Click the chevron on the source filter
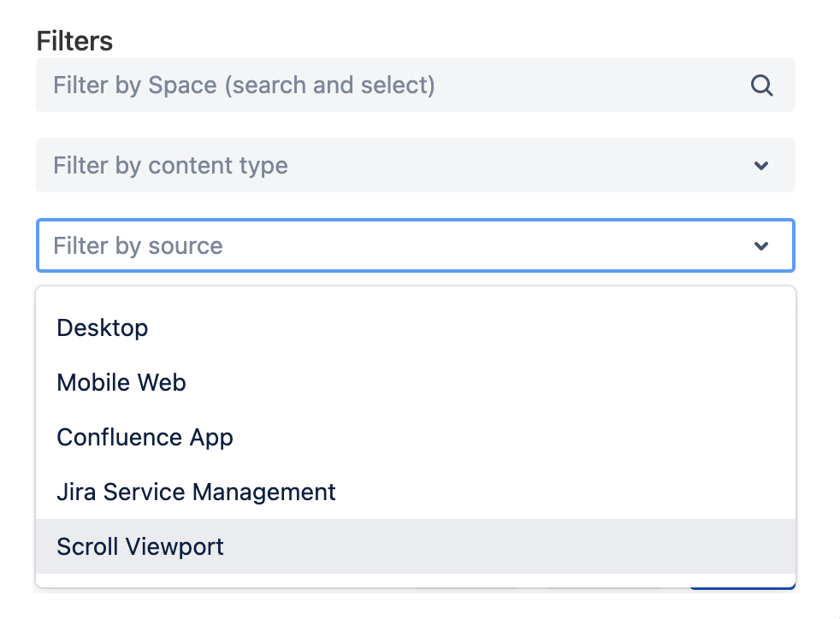Image resolution: width=840 pixels, height=619 pixels. (x=760, y=245)
